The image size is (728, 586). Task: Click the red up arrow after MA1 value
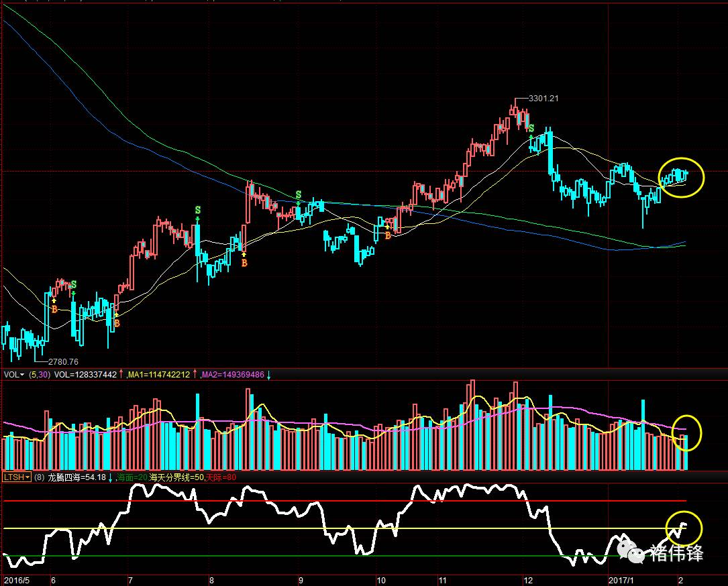(195, 374)
